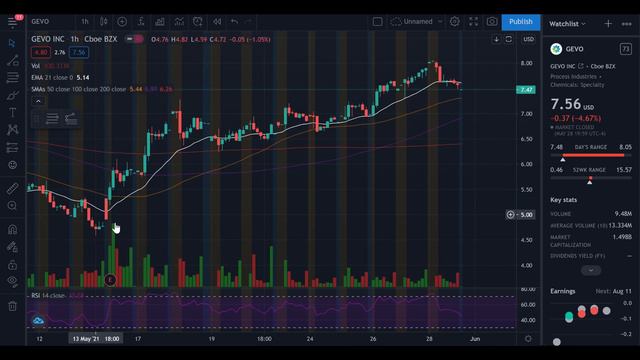Select the zoom in magnifier tool
Image resolution: width=640 pixels, height=360 pixels.
(x=12, y=206)
